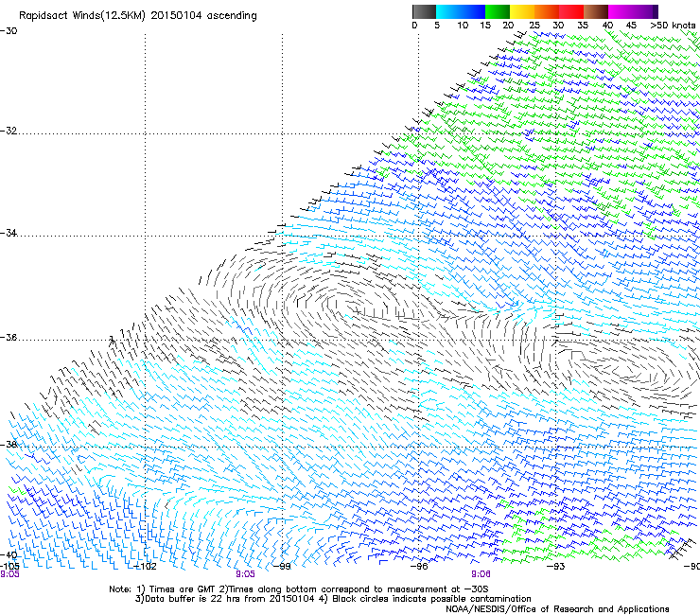Click the '25' label under the color bar
The width and height of the screenshot is (700, 615).
tap(534, 26)
